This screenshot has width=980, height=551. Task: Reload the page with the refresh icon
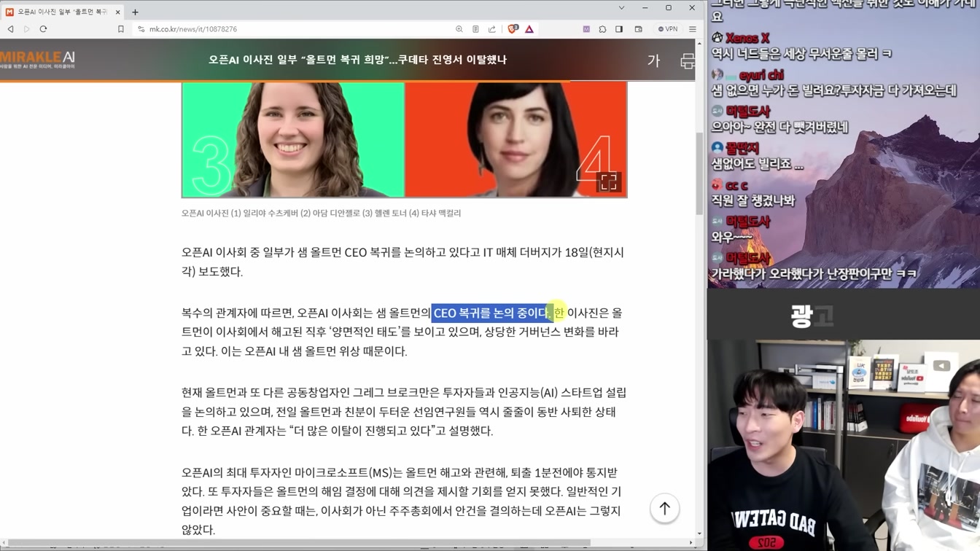pyautogui.click(x=43, y=29)
